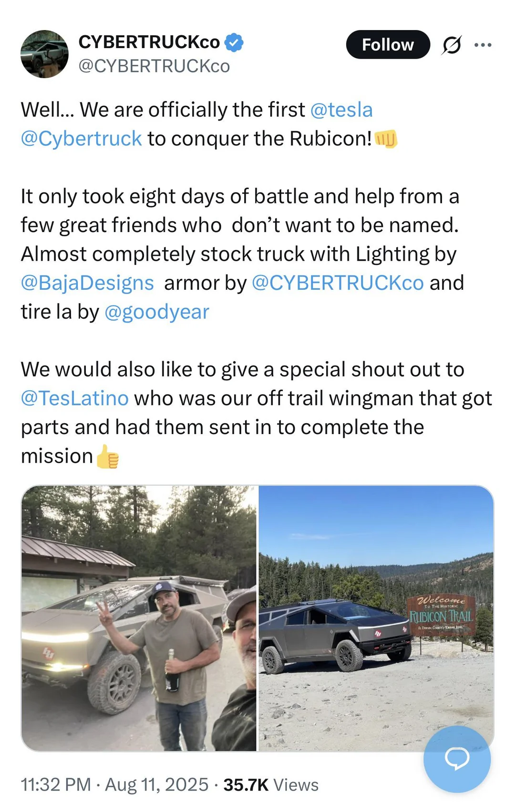Follow the @goodyear mention link
Image resolution: width=515 pixels, height=812 pixels.
point(156,312)
